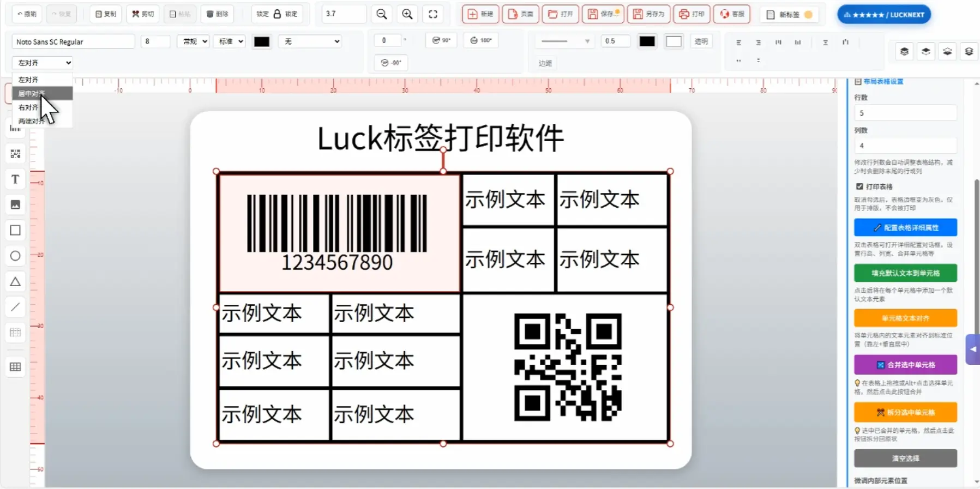Open the white fill color swatch

(x=674, y=41)
